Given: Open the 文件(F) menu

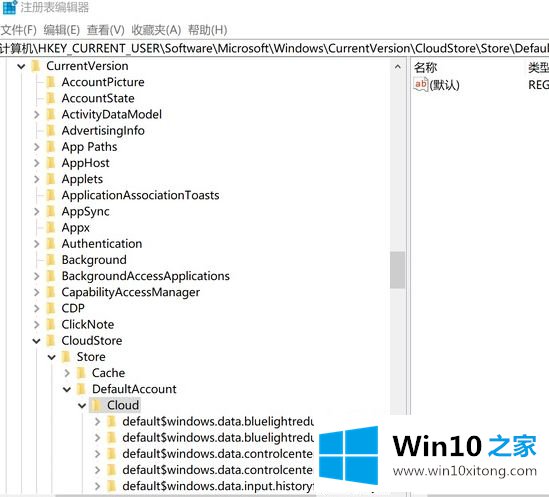Looking at the screenshot, I should (19, 30).
